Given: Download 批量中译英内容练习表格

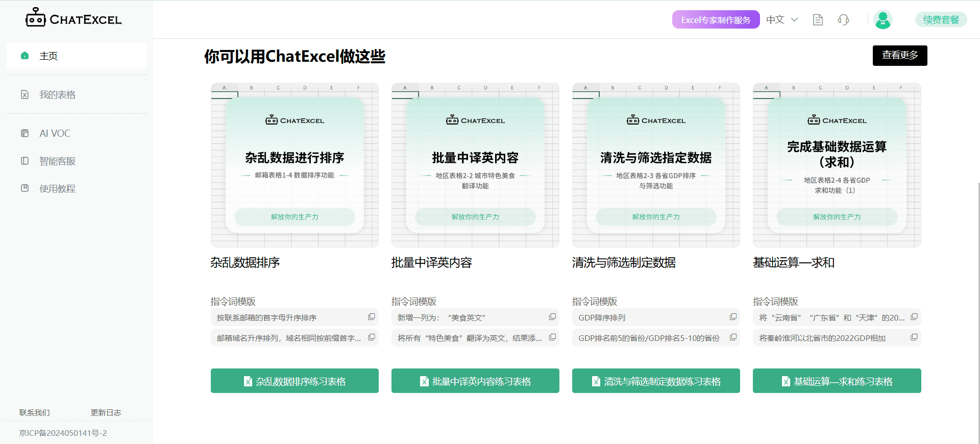Looking at the screenshot, I should (475, 381).
